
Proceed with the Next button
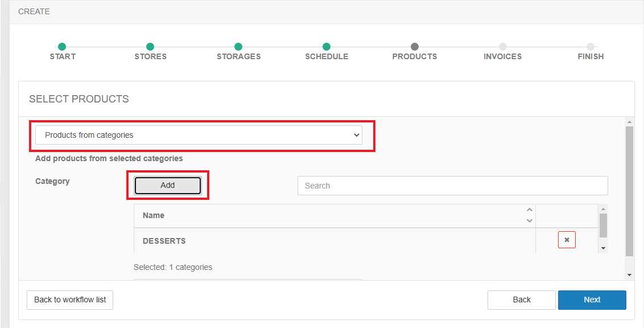click(592, 300)
